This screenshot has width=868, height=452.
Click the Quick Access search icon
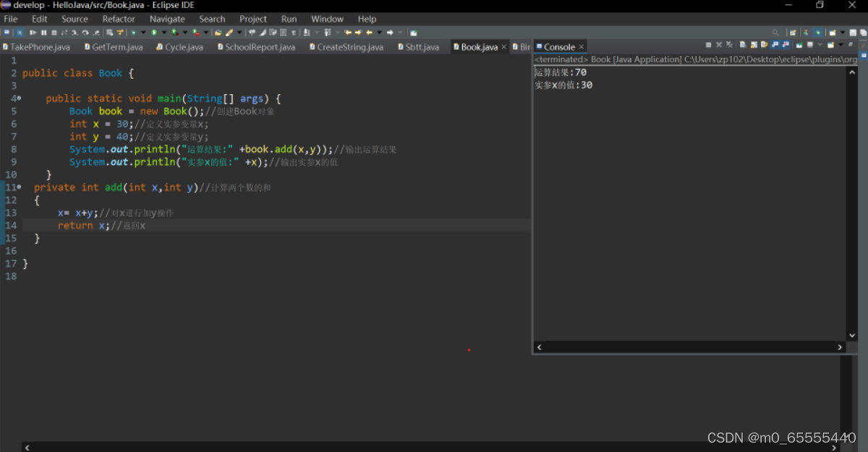pyautogui.click(x=775, y=33)
